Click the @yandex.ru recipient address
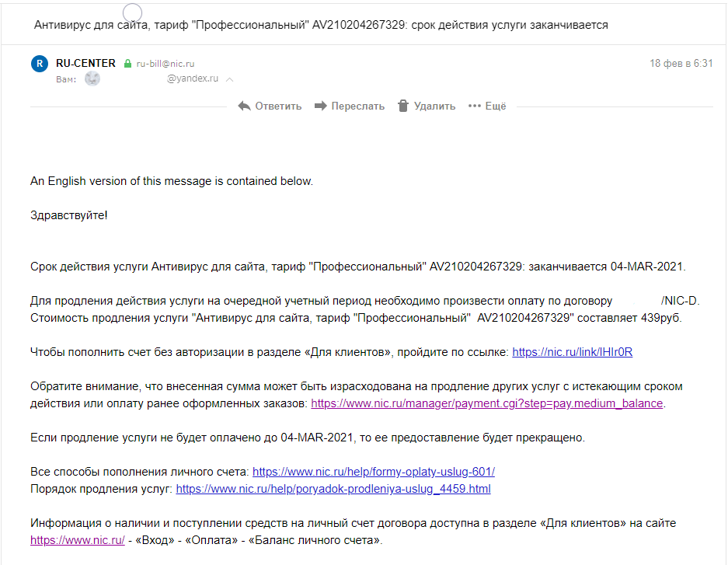This screenshot has height=565, width=728. [x=193, y=78]
